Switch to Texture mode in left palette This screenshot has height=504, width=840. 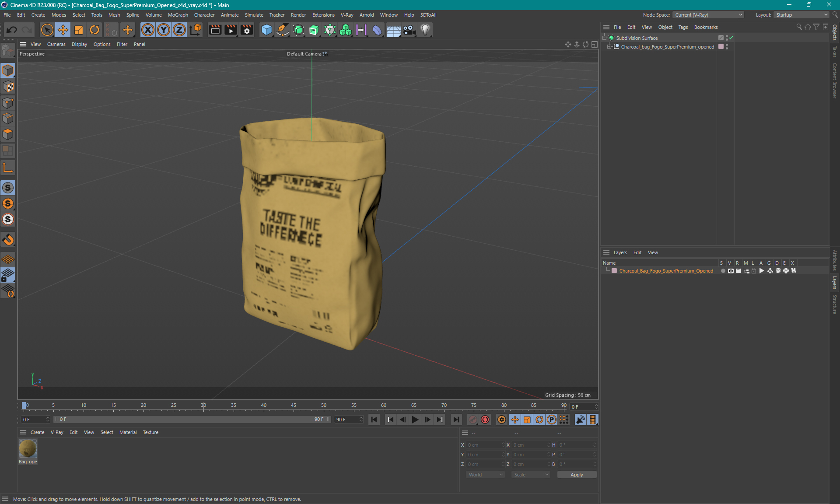coord(8,87)
